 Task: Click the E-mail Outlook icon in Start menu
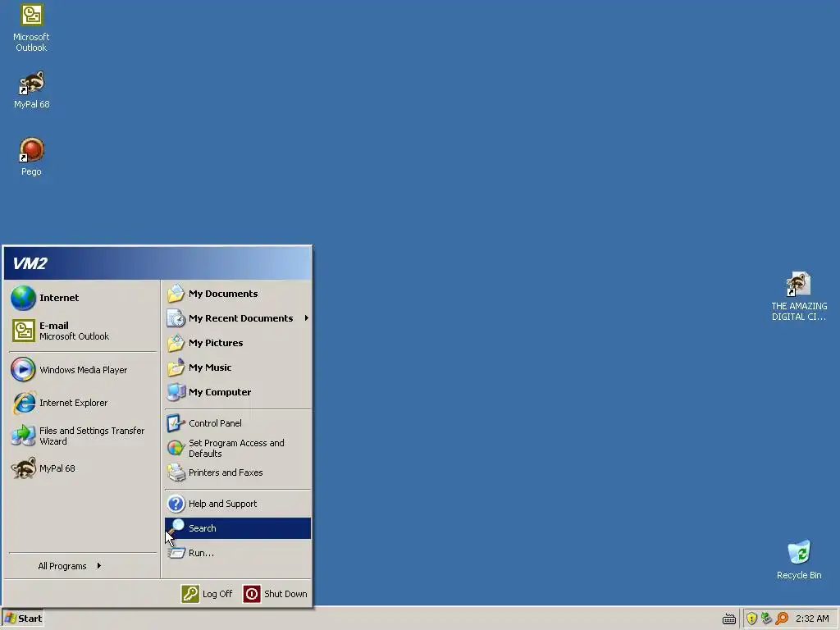[x=24, y=331]
